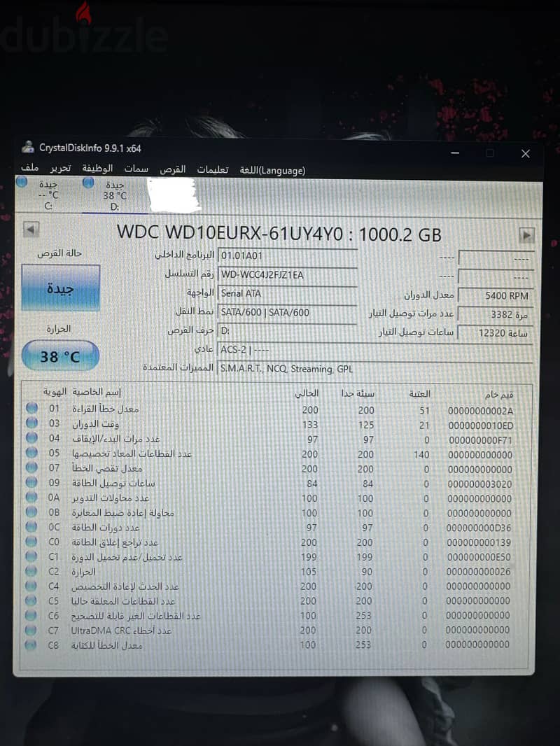Image resolution: width=560 pixels, height=746 pixels.
Task: Click status orb of attribute C8 row
Action: coord(31,645)
